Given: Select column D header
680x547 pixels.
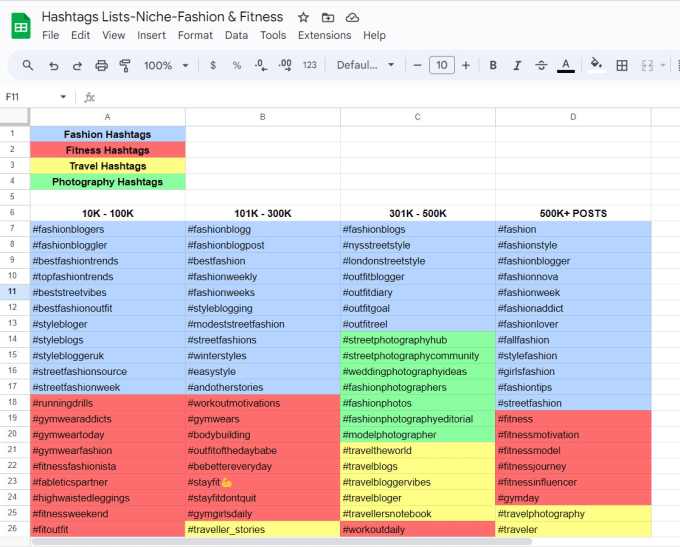Looking at the screenshot, I should 573,117.
